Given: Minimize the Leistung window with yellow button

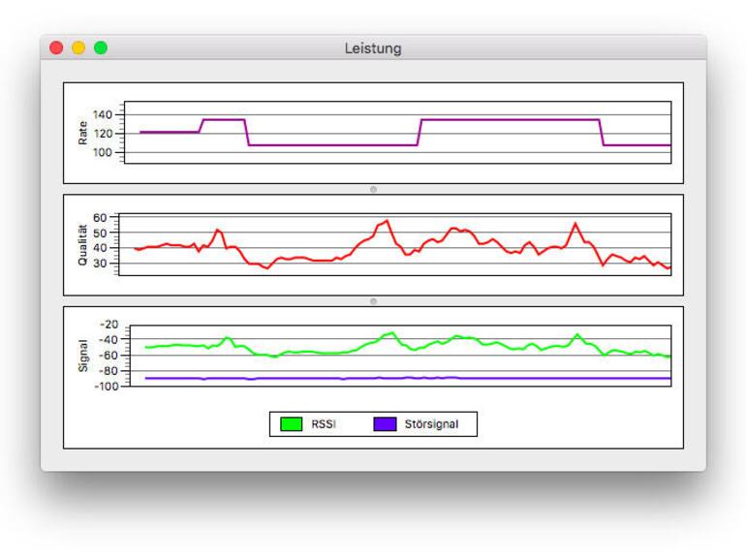Looking at the screenshot, I should tap(78, 47).
